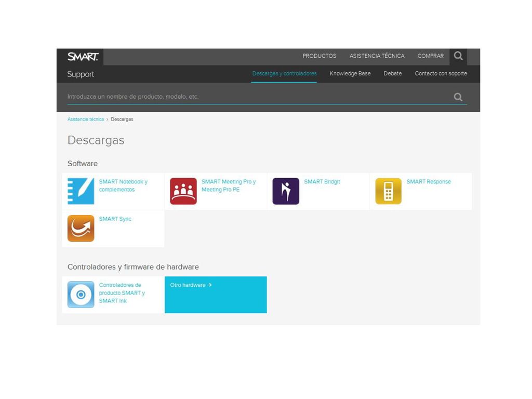Click the Descargas page heading
Viewport: 532px width, 399px height.
[x=96, y=140]
